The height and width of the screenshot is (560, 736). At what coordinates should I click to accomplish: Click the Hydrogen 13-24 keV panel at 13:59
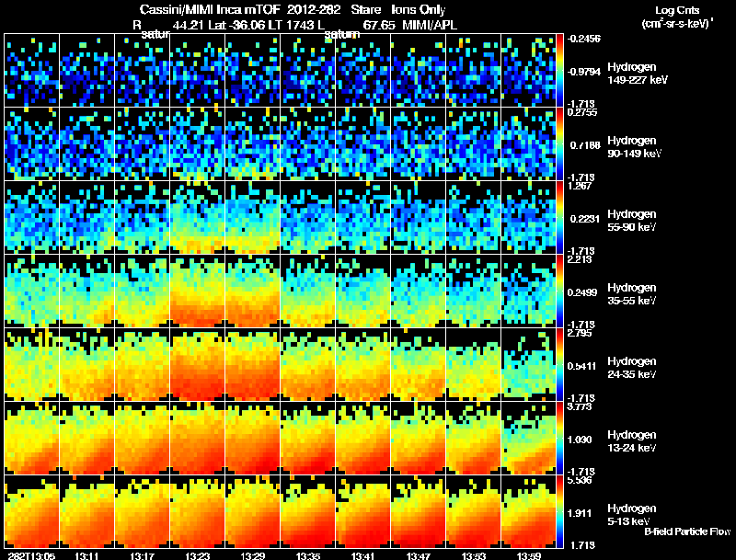click(x=528, y=438)
